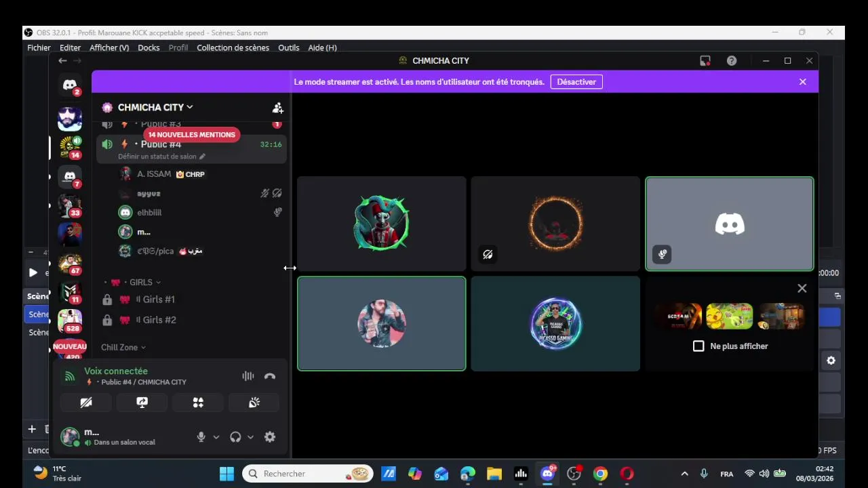868x488 pixels.
Task: Focus the Discord logo speaking tile
Action: 730,224
